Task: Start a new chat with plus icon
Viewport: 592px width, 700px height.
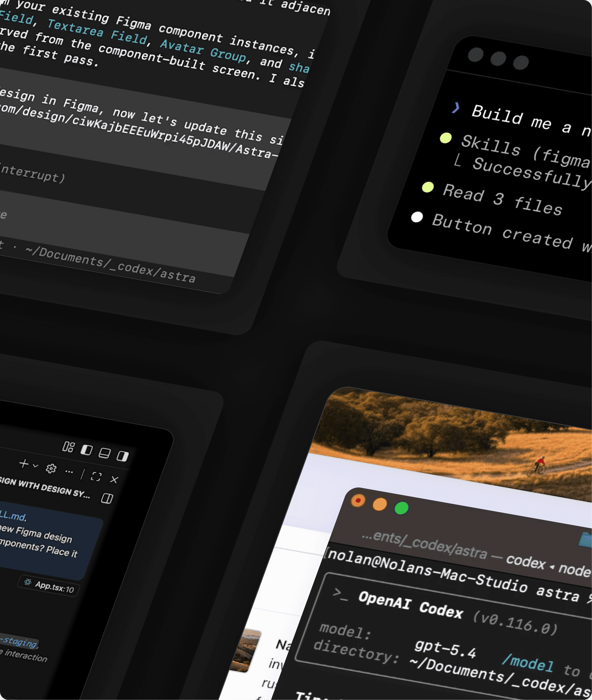Action: point(24,464)
